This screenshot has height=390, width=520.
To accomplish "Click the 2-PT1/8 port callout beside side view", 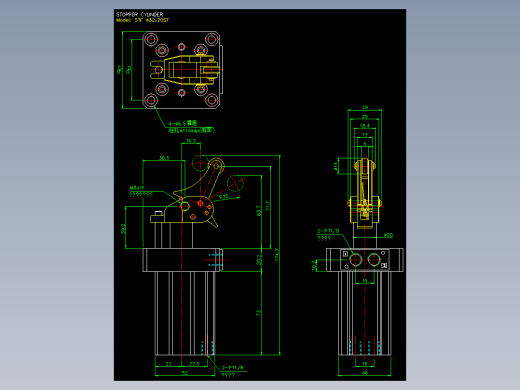I will [328, 231].
